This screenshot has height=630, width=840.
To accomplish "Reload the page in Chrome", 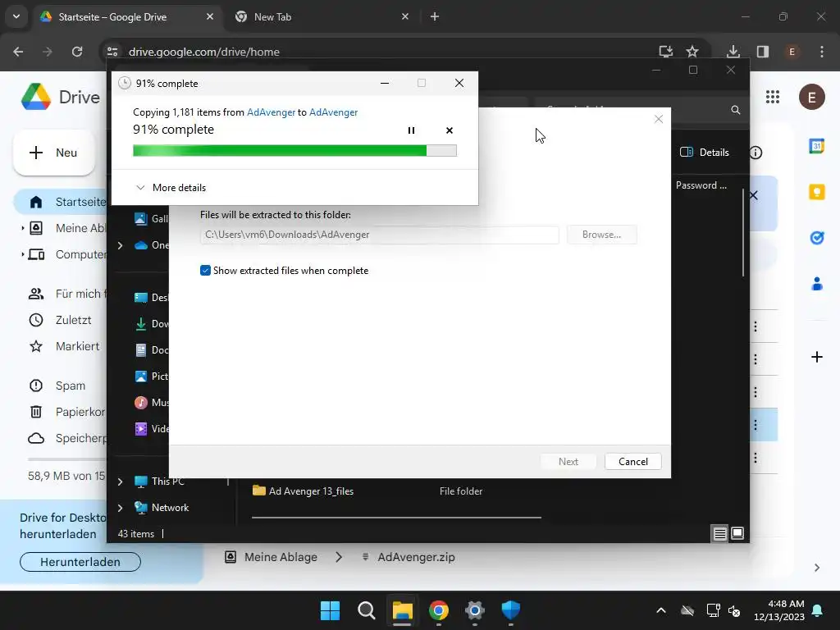I will [x=77, y=52].
